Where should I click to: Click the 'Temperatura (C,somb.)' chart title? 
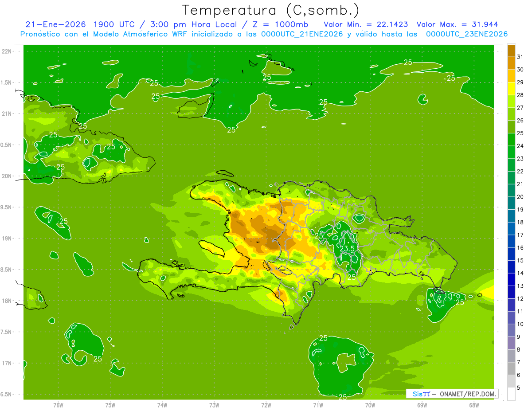point(271,10)
